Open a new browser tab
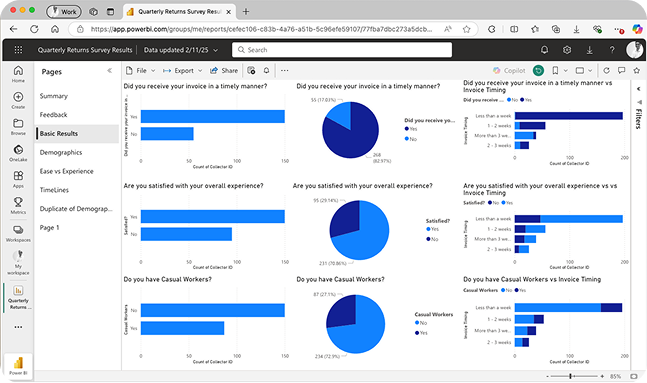This screenshot has height=383, width=647. point(246,12)
